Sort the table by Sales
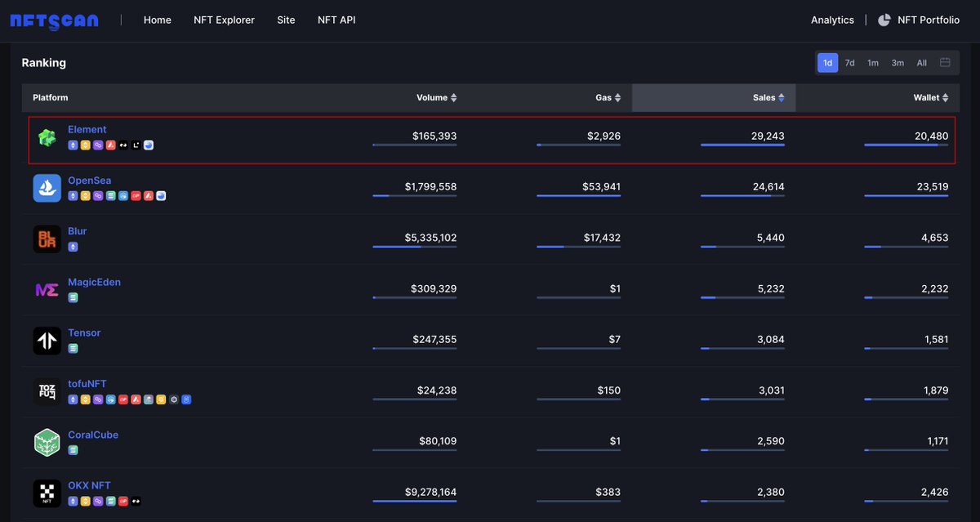 point(768,98)
